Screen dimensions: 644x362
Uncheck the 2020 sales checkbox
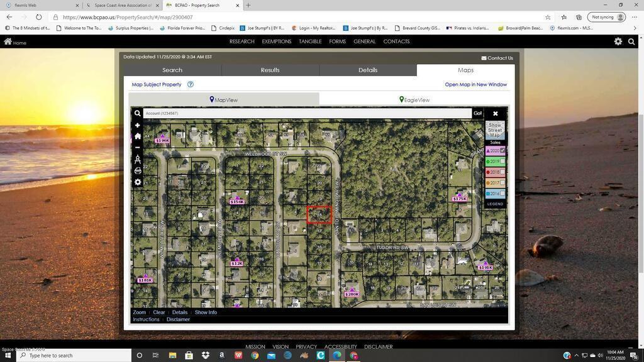coord(502,151)
